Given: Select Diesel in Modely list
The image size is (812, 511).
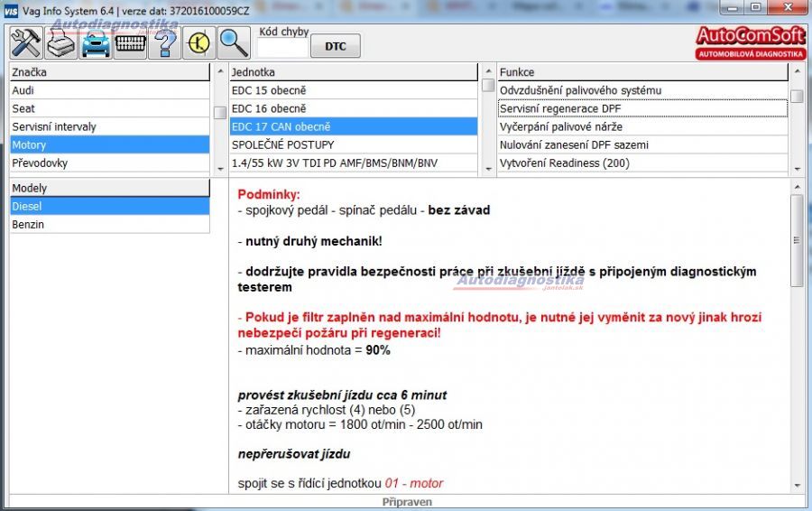Looking at the screenshot, I should pyautogui.click(x=110, y=206).
